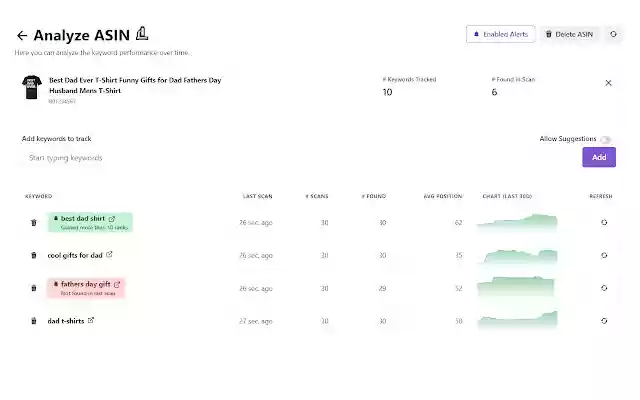Viewport: 640px width, 400px height.
Task: Open 'dad t-shirts' external link icon
Action: [x=91, y=320]
